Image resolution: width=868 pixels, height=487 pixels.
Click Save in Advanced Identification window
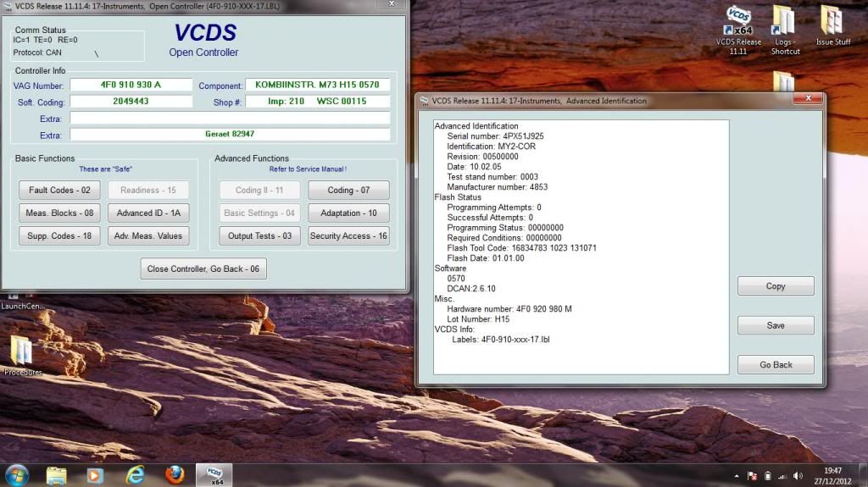[776, 325]
